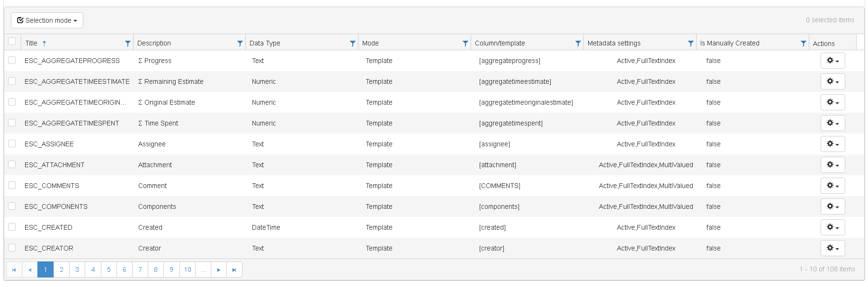Open the Description column filter icon
Image resolution: width=868 pixels, height=287 pixels.
coord(240,44)
